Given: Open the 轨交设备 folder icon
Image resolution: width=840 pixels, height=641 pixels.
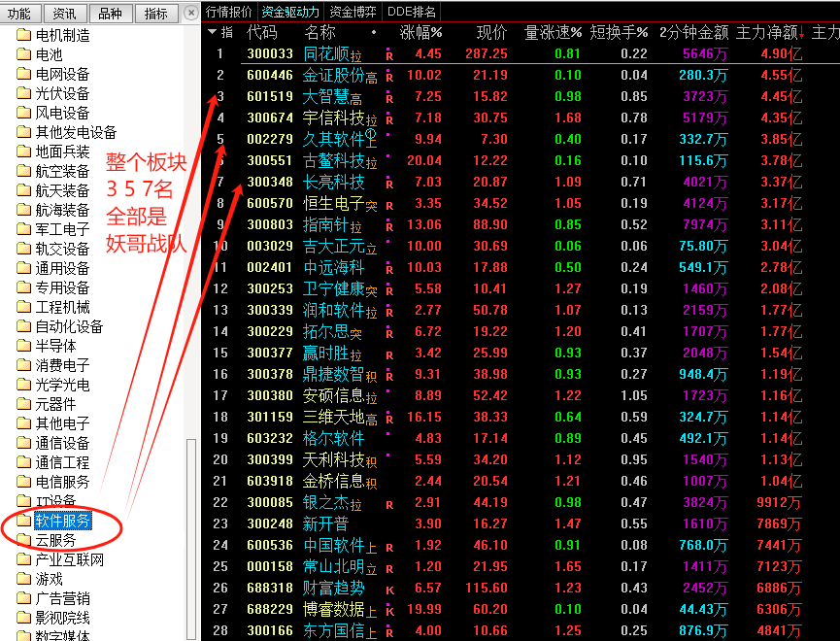Looking at the screenshot, I should pyautogui.click(x=23, y=249).
